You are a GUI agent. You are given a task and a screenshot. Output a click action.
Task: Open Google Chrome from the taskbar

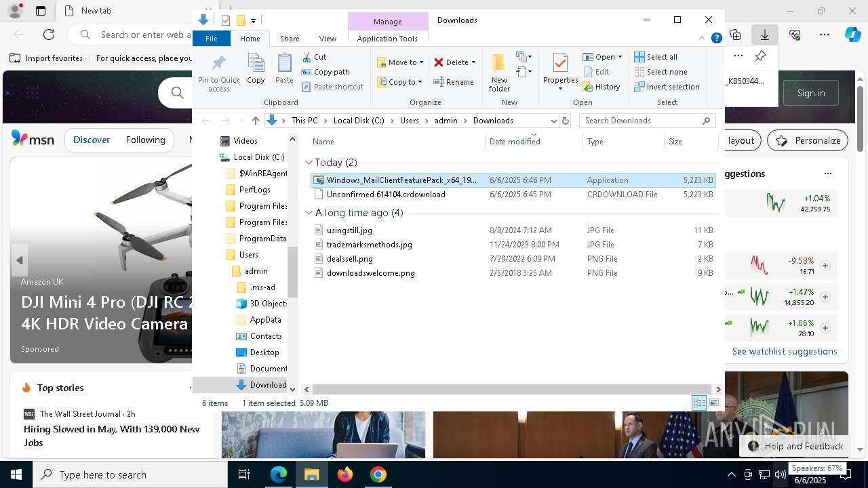pyautogui.click(x=378, y=474)
